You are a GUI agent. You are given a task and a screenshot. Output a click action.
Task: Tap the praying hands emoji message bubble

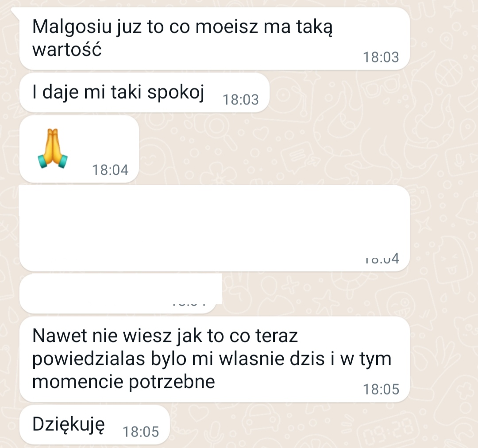click(x=79, y=149)
